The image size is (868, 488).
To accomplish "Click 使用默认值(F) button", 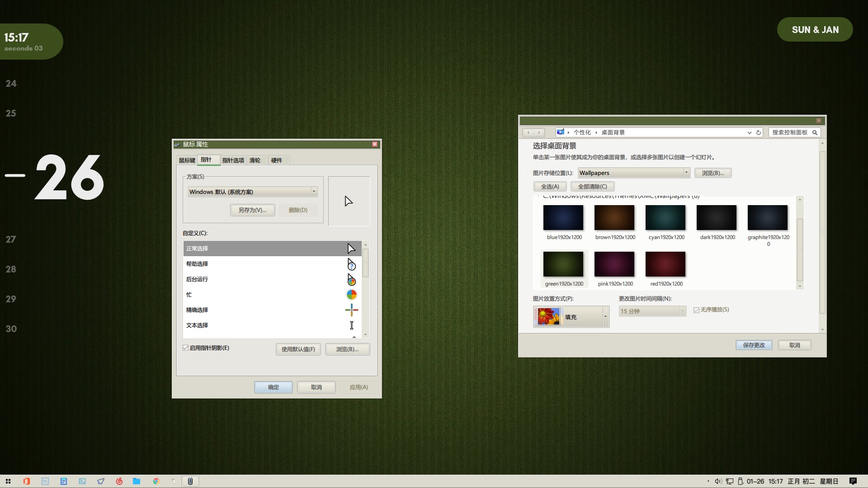I will tap(298, 349).
